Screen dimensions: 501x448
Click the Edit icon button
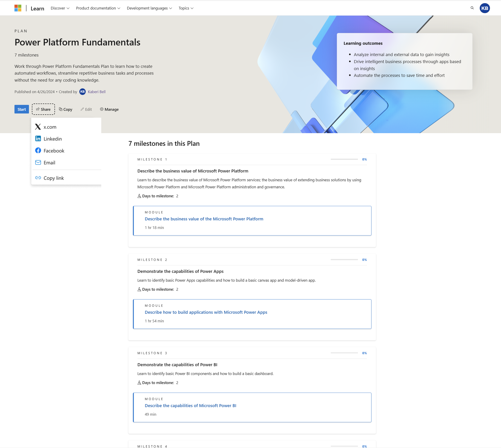86,109
